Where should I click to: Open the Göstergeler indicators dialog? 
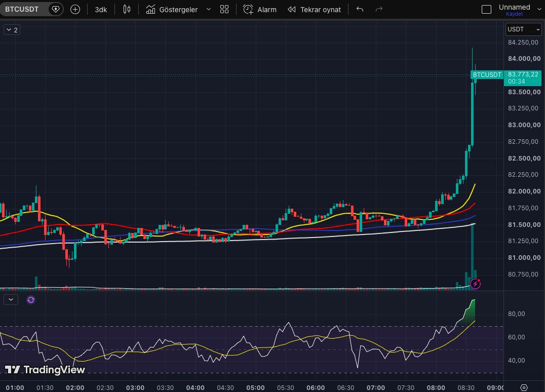[x=172, y=10]
